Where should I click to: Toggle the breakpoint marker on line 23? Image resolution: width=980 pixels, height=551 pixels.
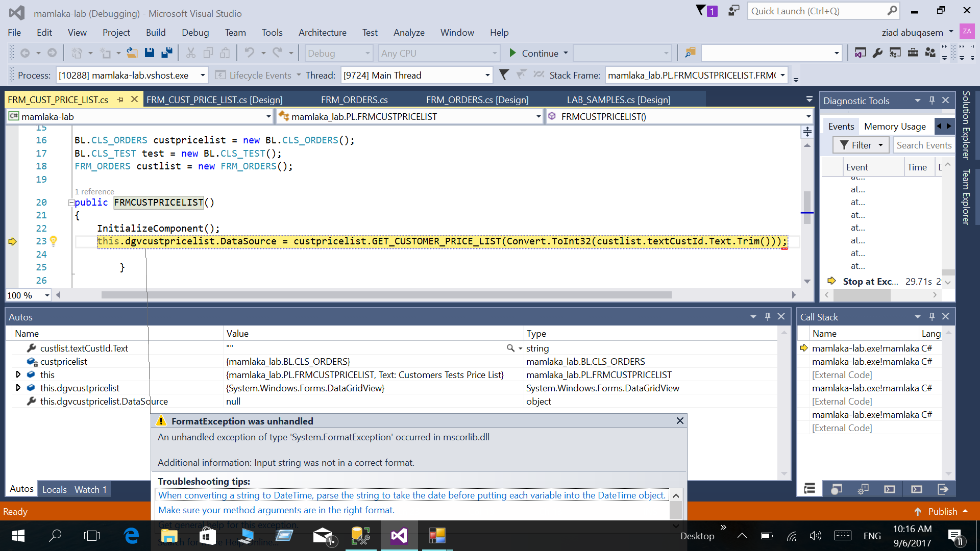tap(13, 242)
